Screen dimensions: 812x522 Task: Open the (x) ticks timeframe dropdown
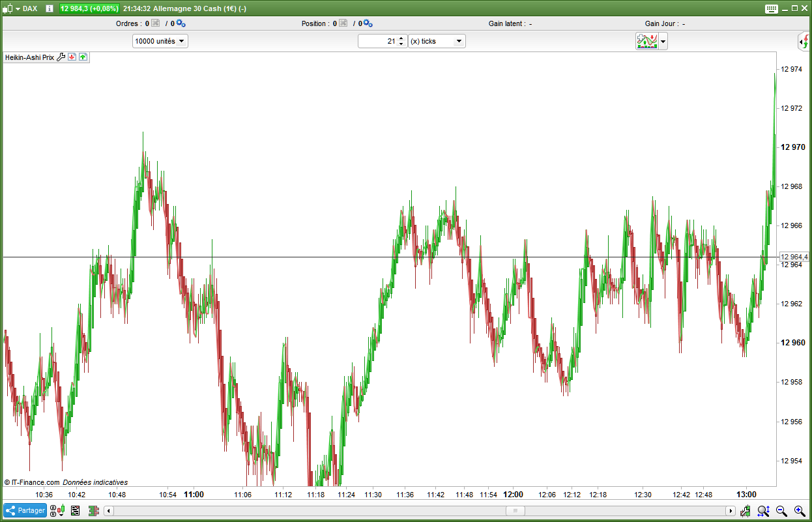pyautogui.click(x=437, y=41)
